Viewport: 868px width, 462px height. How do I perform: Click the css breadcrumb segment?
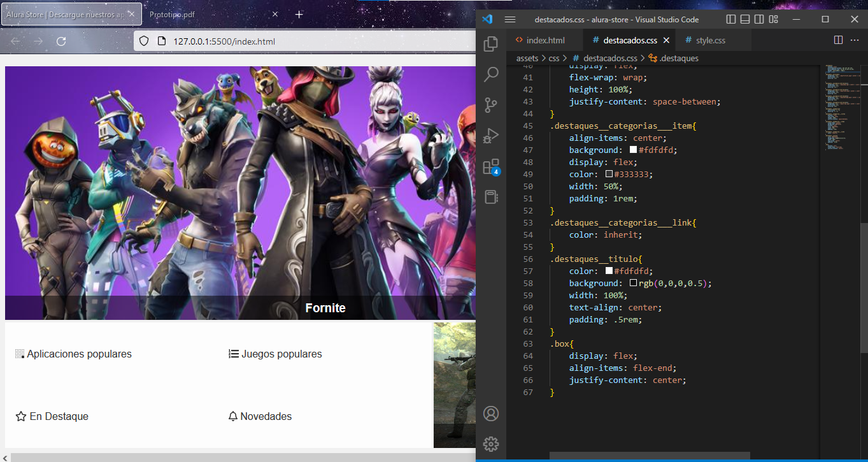click(554, 58)
